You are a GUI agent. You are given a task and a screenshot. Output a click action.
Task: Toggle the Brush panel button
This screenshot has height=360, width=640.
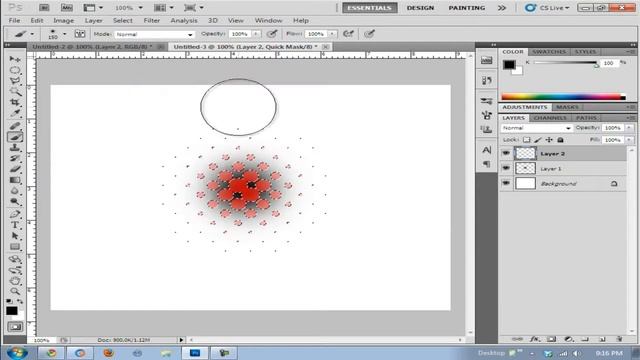80,34
